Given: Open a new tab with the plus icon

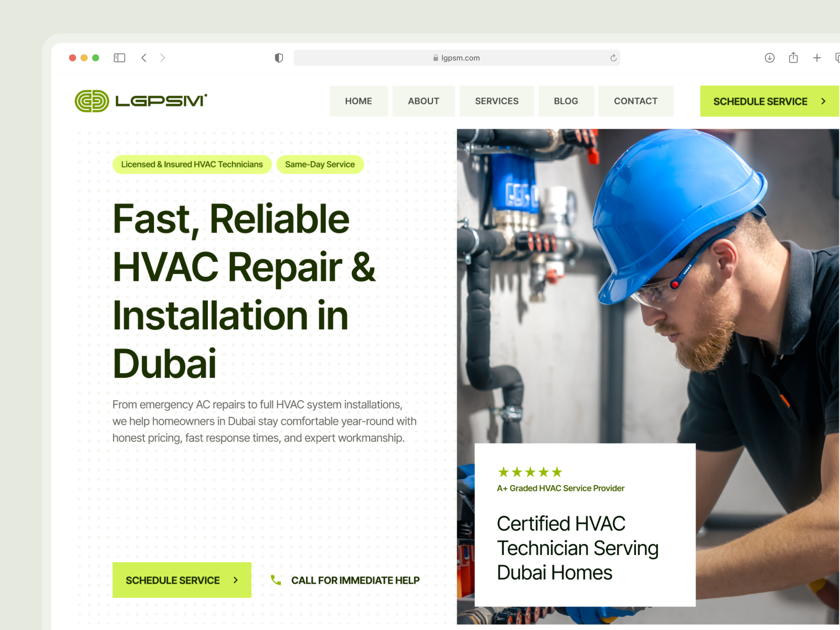Looking at the screenshot, I should [817, 58].
